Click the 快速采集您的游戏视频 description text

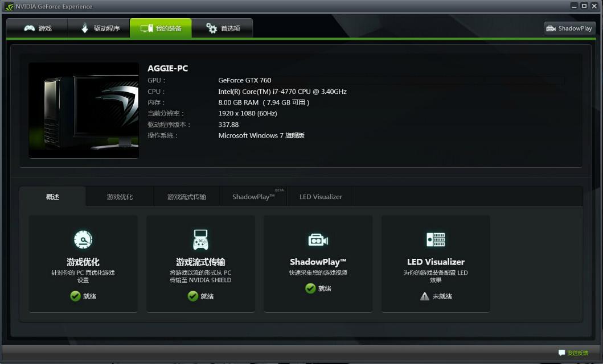[x=318, y=272]
